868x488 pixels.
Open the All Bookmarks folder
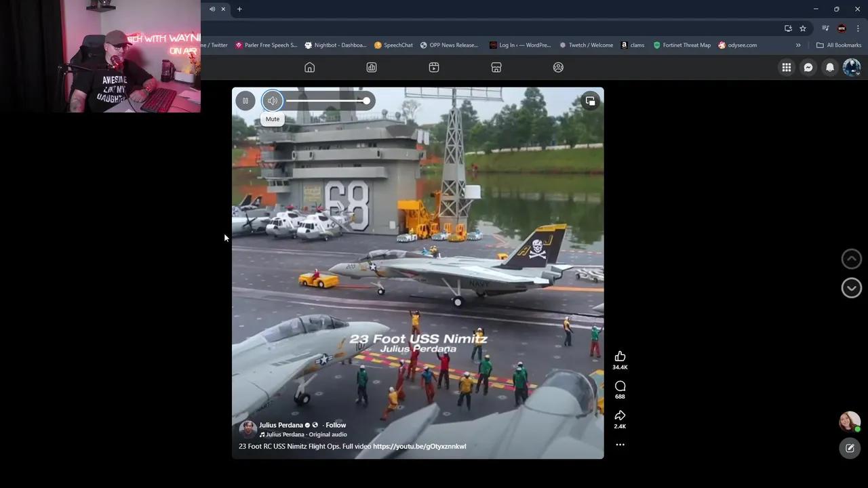[x=839, y=45]
